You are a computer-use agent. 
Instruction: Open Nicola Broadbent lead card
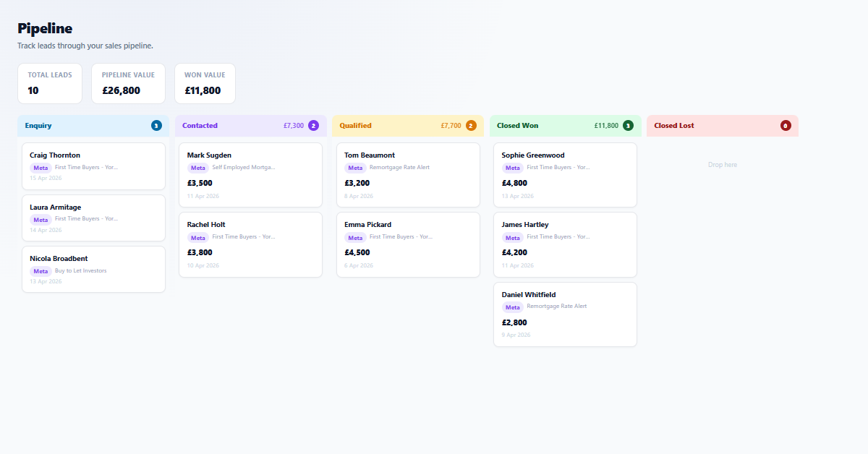(x=93, y=269)
